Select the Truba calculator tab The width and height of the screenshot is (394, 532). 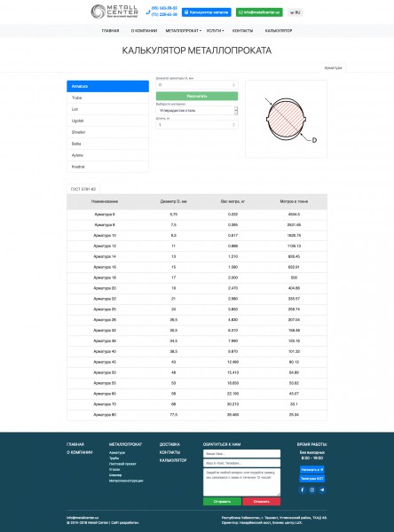(x=107, y=98)
